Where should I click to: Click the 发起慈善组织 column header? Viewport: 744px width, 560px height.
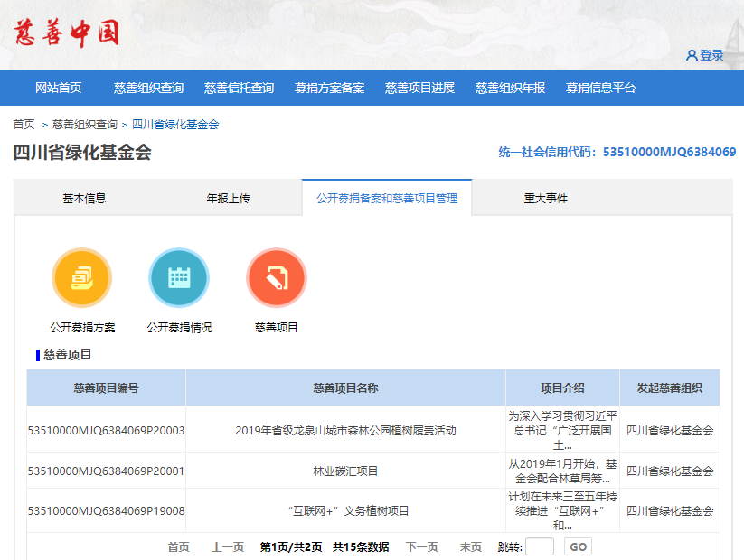tap(670, 387)
